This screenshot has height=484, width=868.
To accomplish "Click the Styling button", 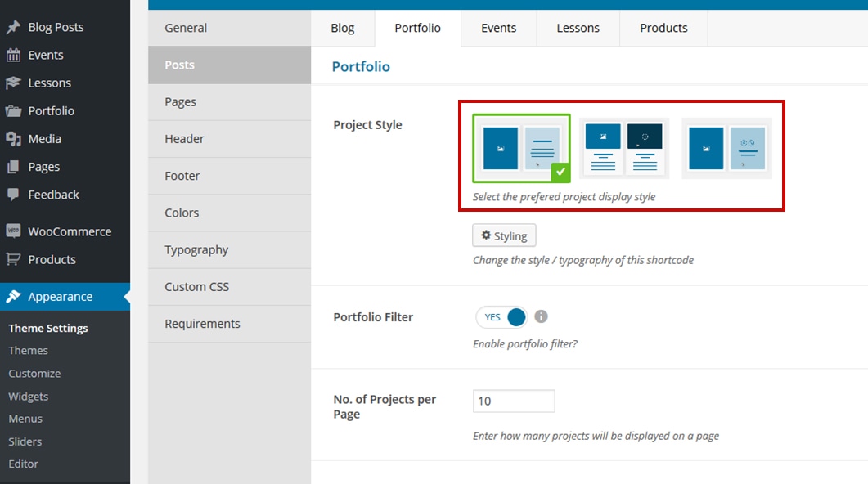I will 504,235.
